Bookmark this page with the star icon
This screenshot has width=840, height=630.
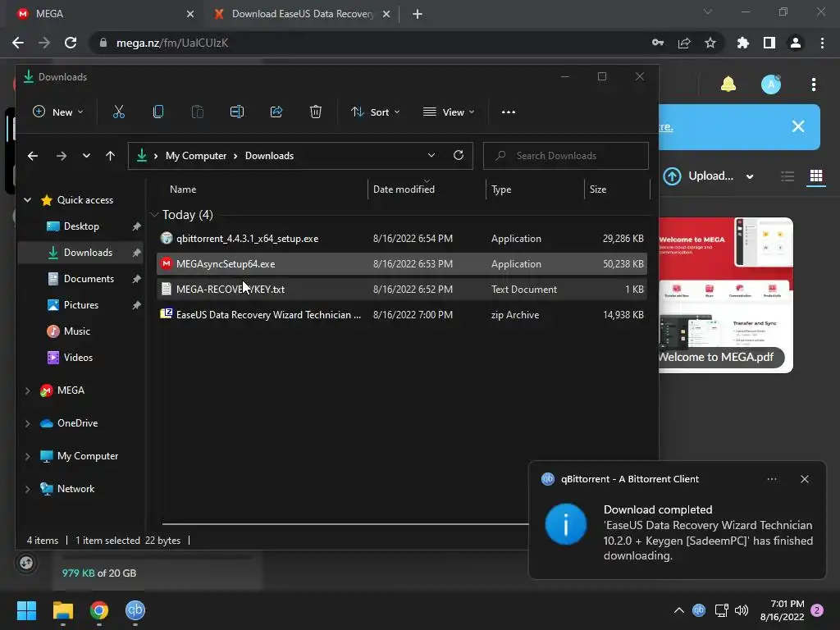pyautogui.click(x=710, y=43)
